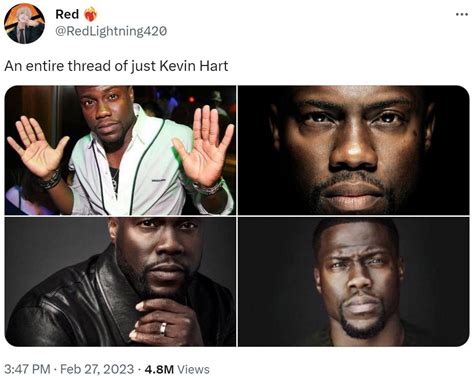The image size is (474, 379).
Task: Click the words 'Kevin Hart' in tweet
Action: click(194, 66)
